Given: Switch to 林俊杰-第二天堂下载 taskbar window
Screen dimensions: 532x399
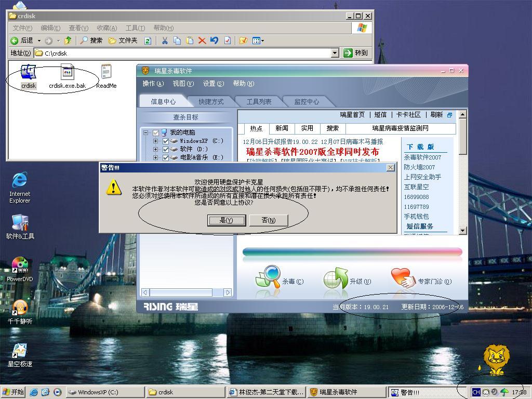Looking at the screenshot, I should [267, 392].
